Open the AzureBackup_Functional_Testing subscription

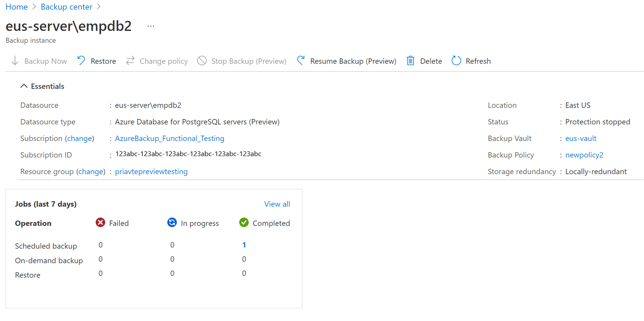(170, 138)
